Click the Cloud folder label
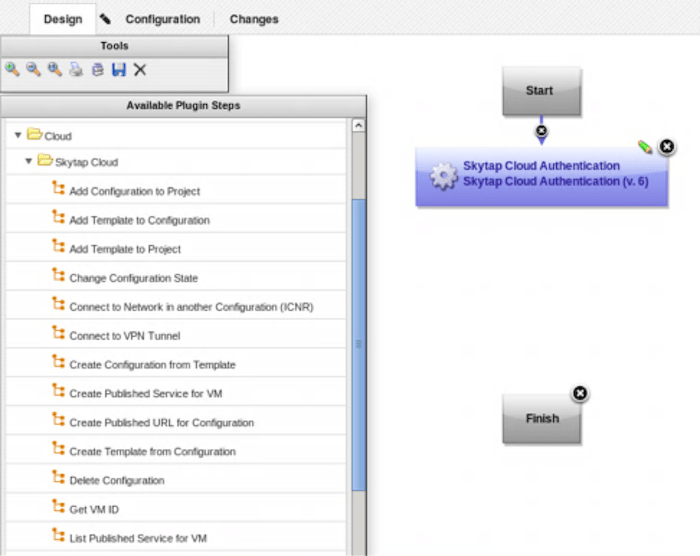The width and height of the screenshot is (700, 556). pyautogui.click(x=58, y=136)
